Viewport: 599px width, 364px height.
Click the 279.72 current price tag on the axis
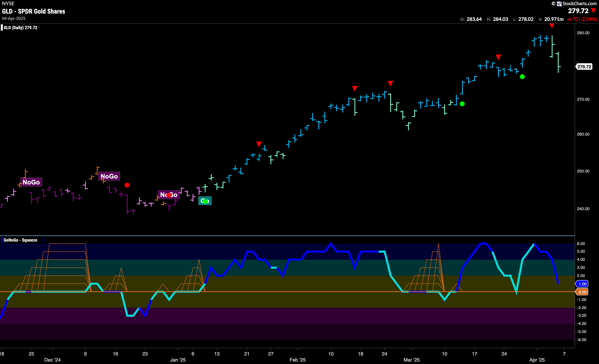click(x=584, y=66)
